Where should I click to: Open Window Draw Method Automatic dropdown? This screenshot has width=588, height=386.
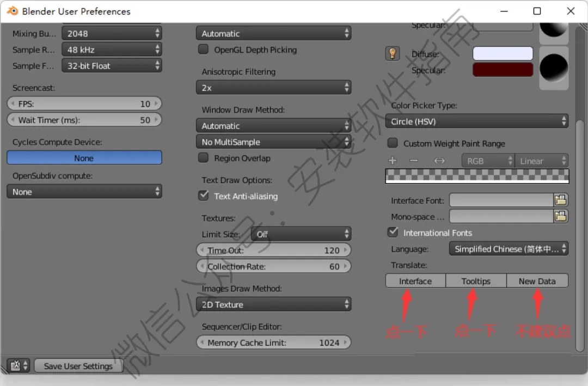(x=273, y=126)
